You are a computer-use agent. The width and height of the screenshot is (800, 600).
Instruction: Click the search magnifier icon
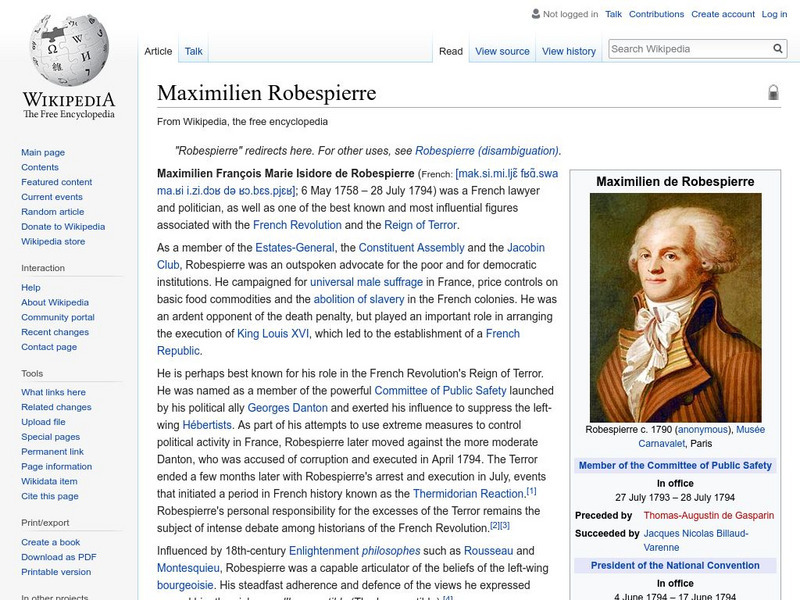point(778,49)
